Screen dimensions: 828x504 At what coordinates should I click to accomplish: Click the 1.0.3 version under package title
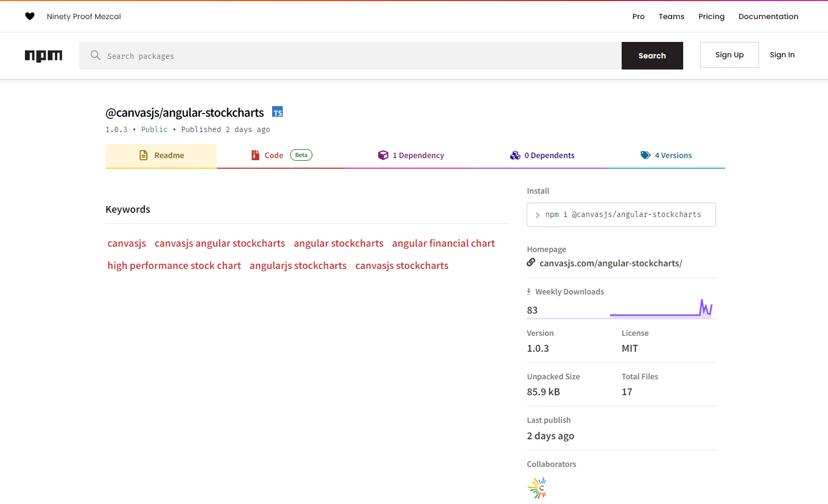pos(116,129)
